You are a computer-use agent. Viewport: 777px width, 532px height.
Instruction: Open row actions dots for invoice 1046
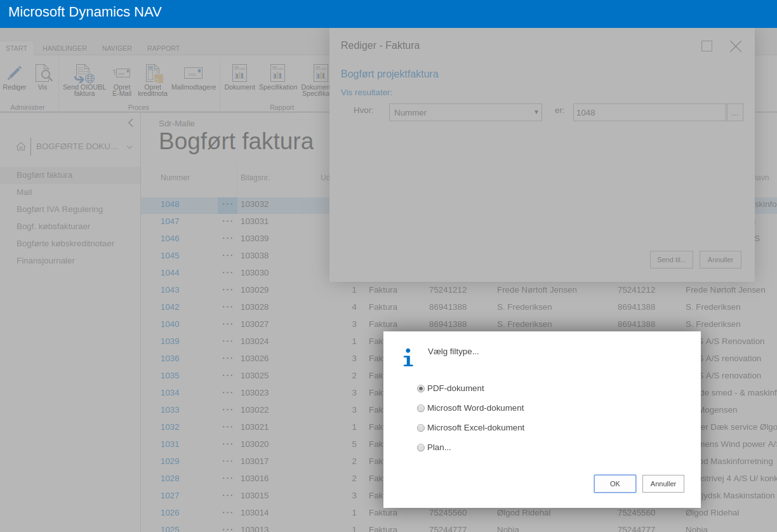(x=227, y=238)
